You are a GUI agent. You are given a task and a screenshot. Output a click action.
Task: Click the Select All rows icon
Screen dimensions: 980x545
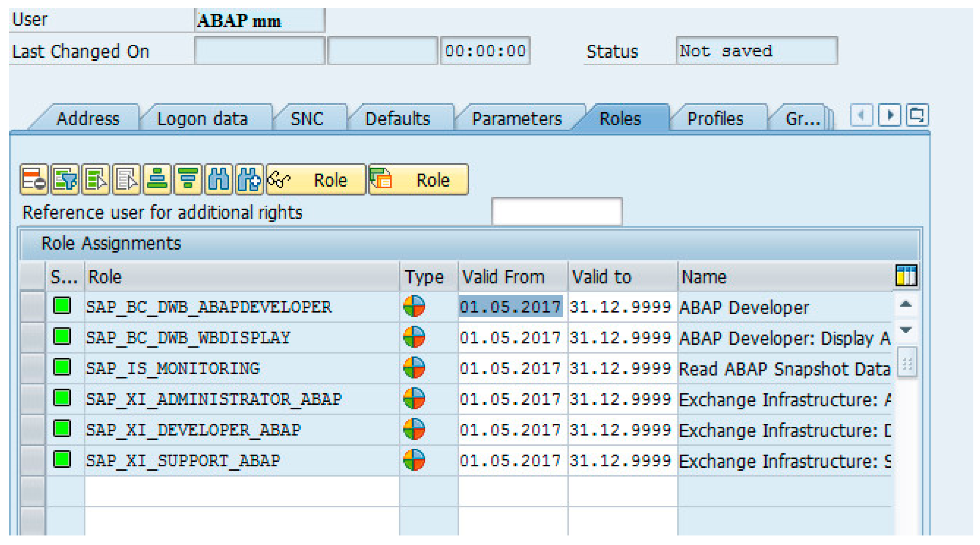coord(96,179)
